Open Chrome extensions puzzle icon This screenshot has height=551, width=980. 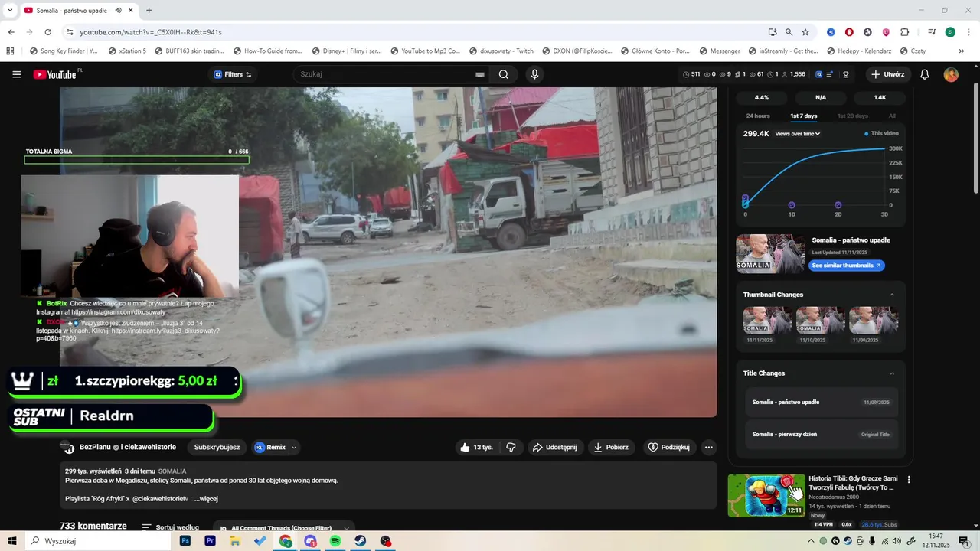tap(904, 32)
